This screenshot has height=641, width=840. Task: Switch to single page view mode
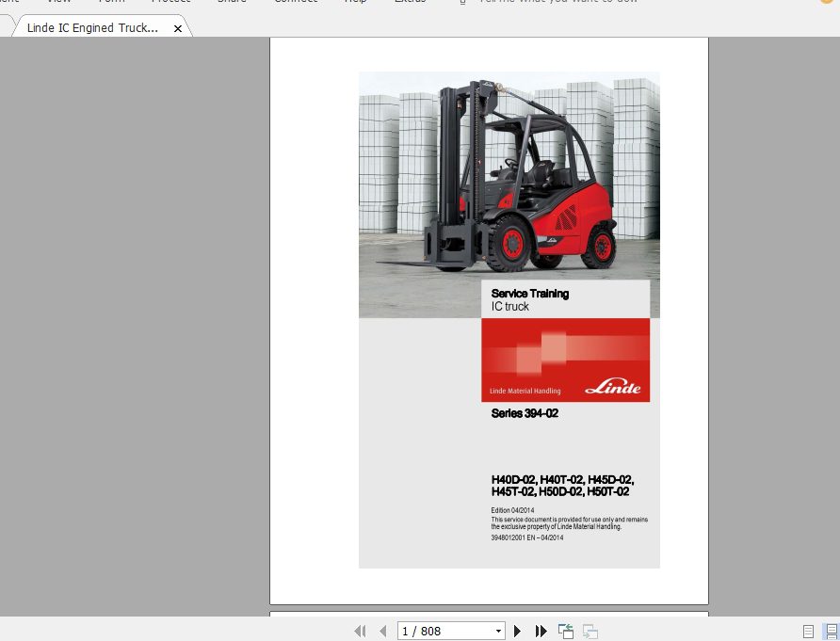pos(808,632)
